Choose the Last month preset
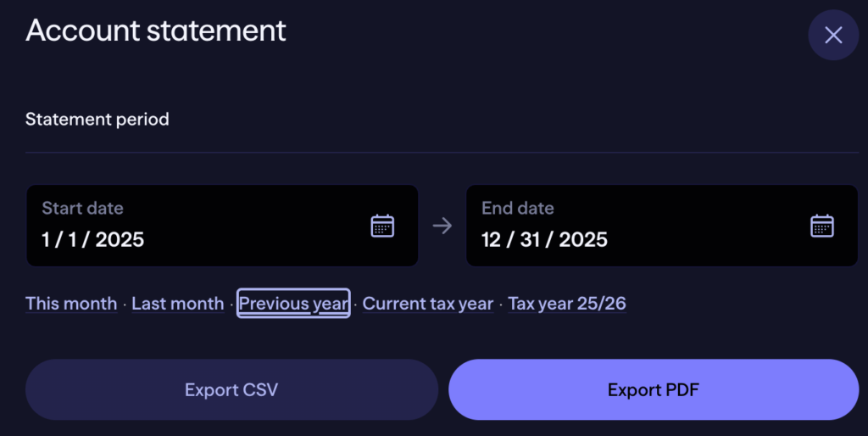868x436 pixels. tap(178, 304)
